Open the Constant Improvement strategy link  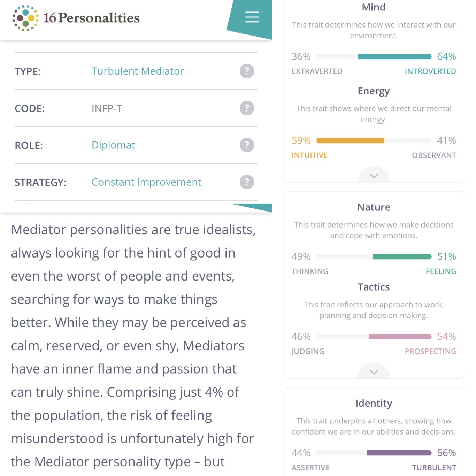click(x=146, y=182)
